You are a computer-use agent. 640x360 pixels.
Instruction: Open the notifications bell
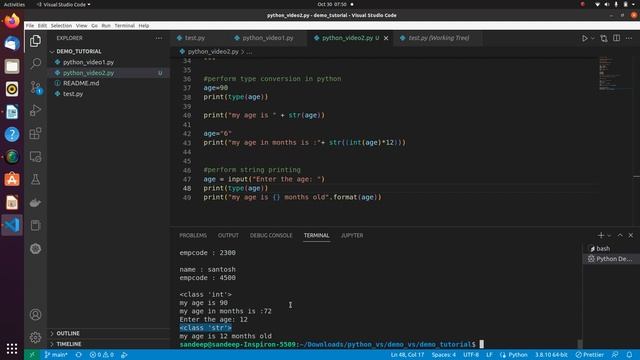point(629,355)
